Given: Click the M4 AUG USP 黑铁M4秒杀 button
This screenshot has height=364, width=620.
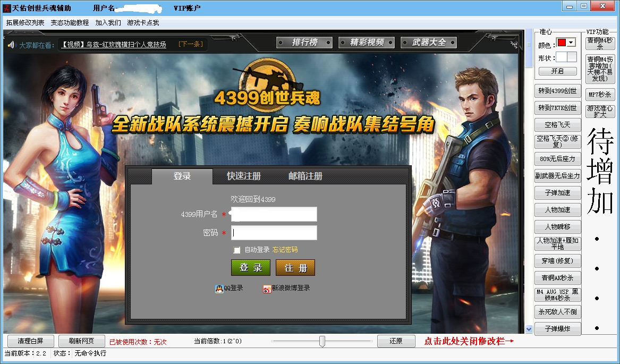Looking at the screenshot, I should pos(557,295).
